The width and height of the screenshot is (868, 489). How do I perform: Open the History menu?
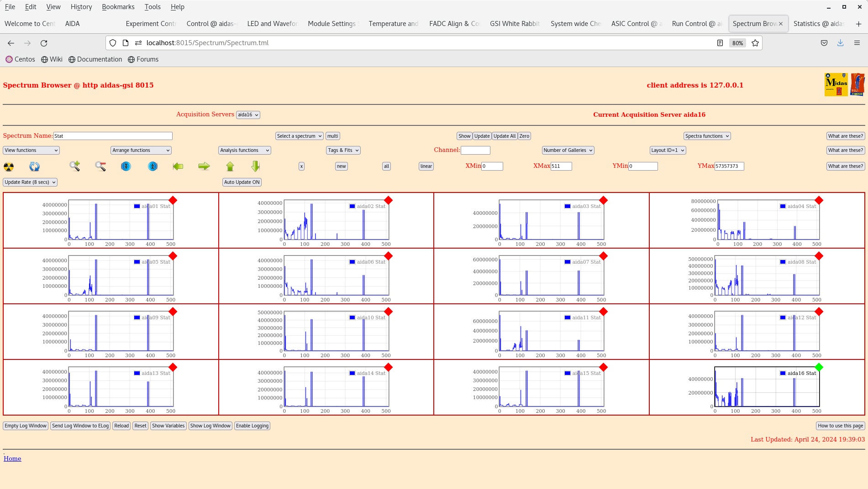click(x=81, y=7)
